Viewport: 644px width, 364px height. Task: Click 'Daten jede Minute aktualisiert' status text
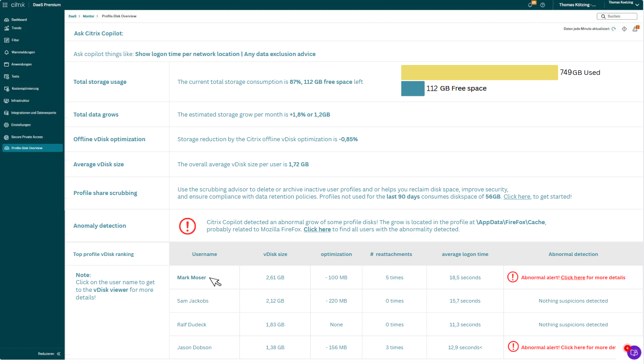point(587,29)
